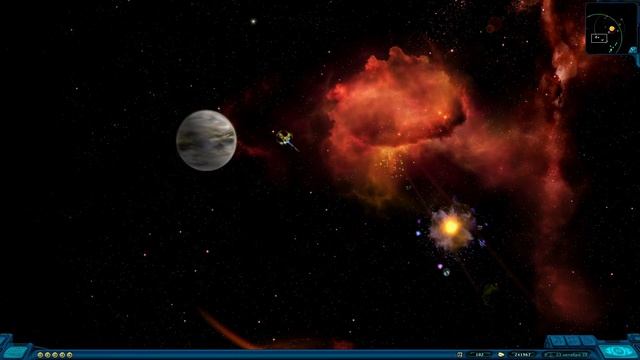This screenshot has width=640, height=360.
Task: Click the first round green icon, bottom bar
Action: point(40,355)
